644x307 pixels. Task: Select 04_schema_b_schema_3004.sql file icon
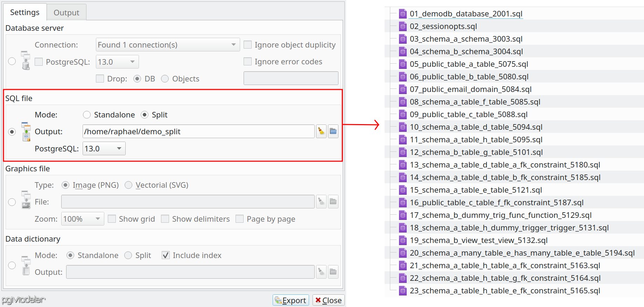(x=403, y=51)
